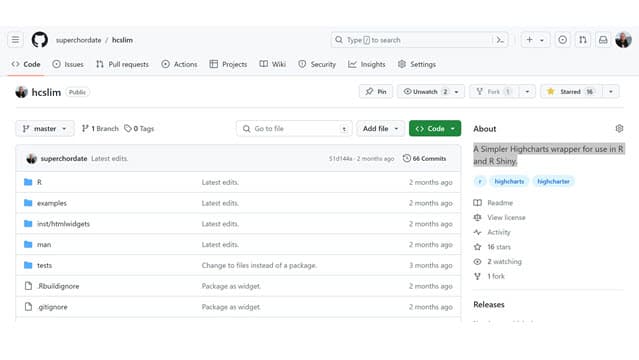Open the 51d144a commit hash link
Viewport: 639px width, 360px height.
click(341, 159)
